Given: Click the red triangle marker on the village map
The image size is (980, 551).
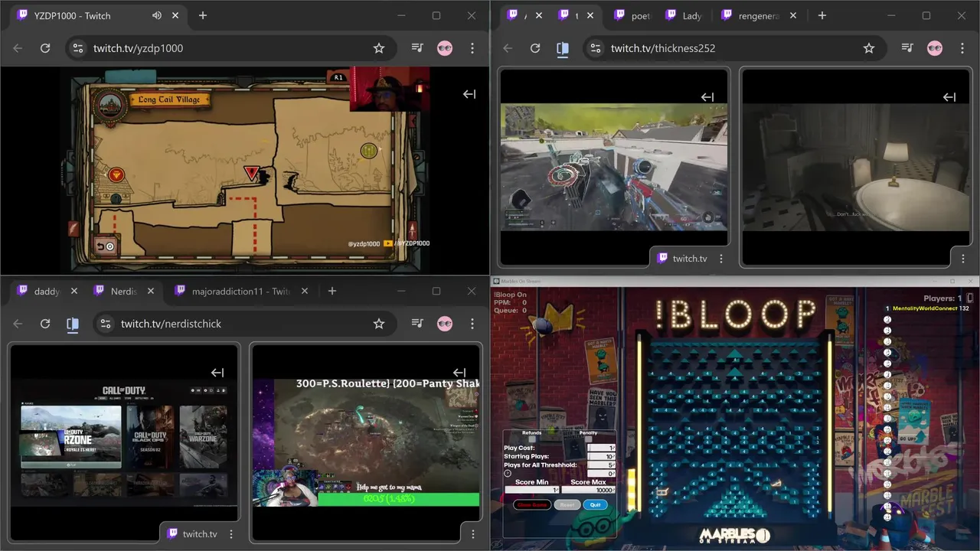Looking at the screenshot, I should tap(251, 173).
